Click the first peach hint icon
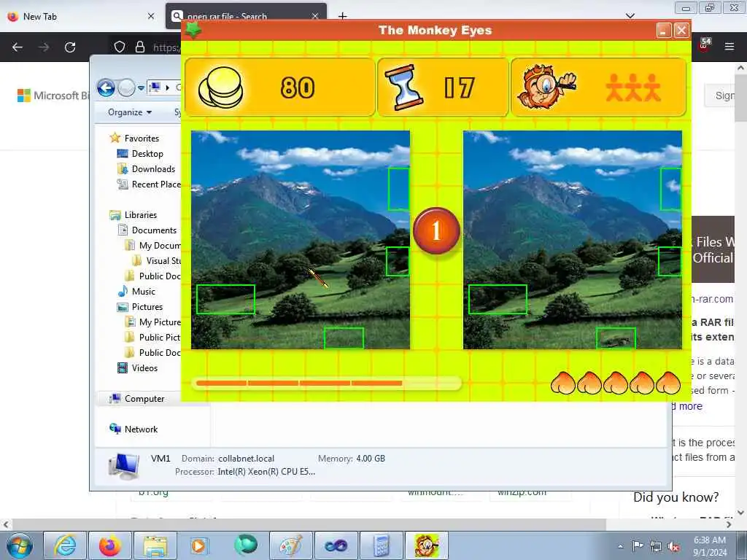The width and height of the screenshot is (747, 560). pos(562,382)
